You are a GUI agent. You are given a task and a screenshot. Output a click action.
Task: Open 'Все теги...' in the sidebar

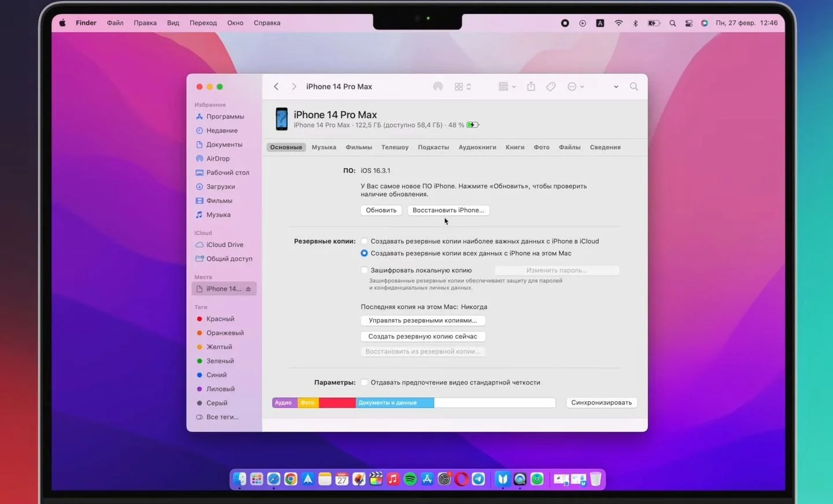click(224, 417)
